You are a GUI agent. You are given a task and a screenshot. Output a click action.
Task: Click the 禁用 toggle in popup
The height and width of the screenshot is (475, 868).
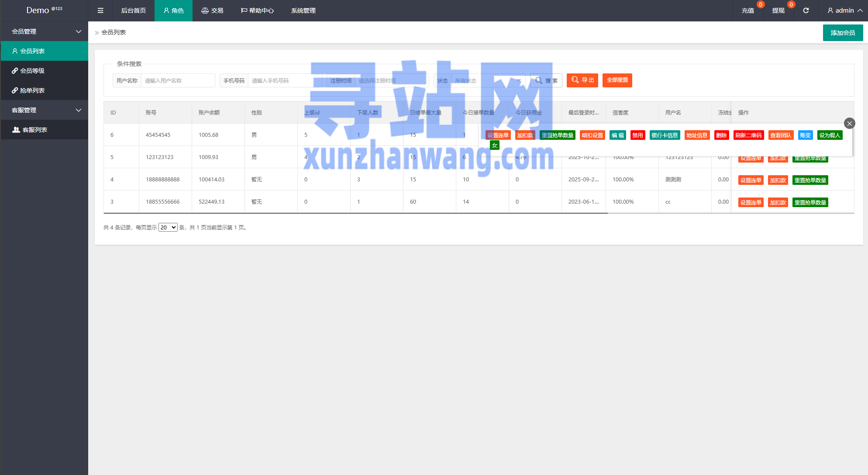tap(637, 135)
